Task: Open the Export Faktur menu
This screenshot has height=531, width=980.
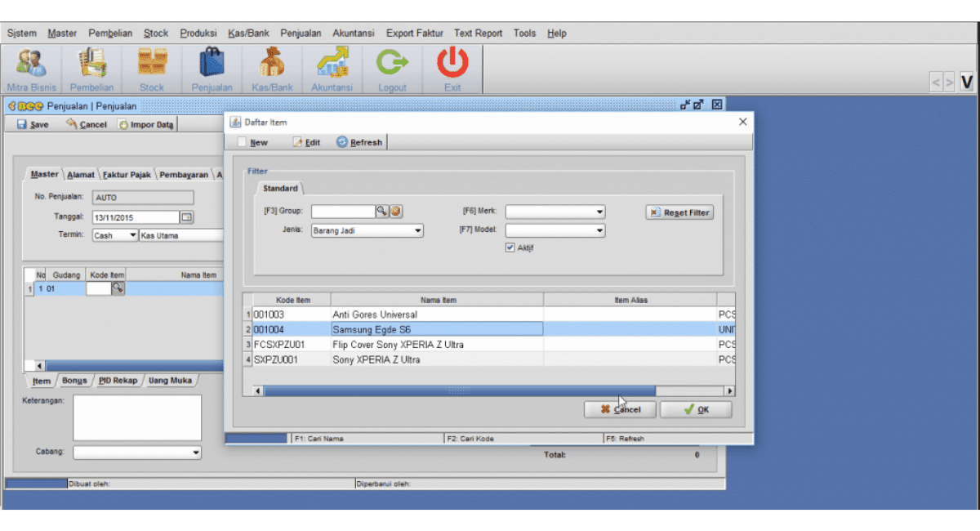Action: (x=415, y=33)
